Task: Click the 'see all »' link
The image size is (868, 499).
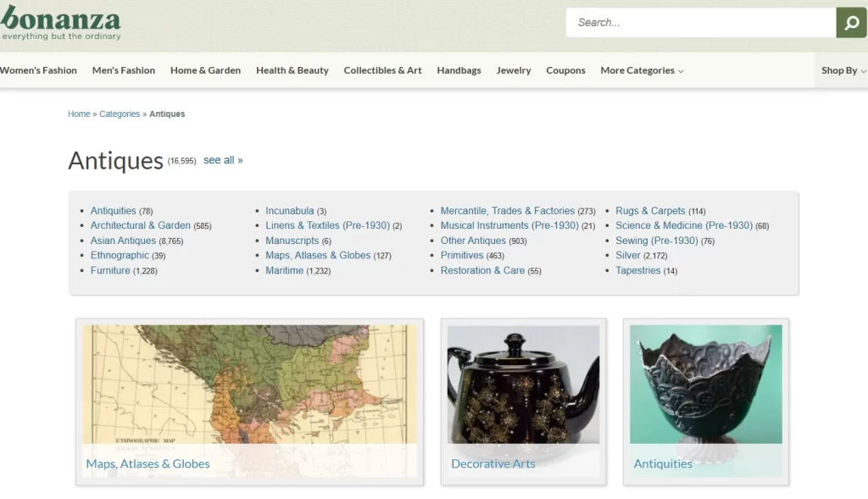Action: (222, 159)
